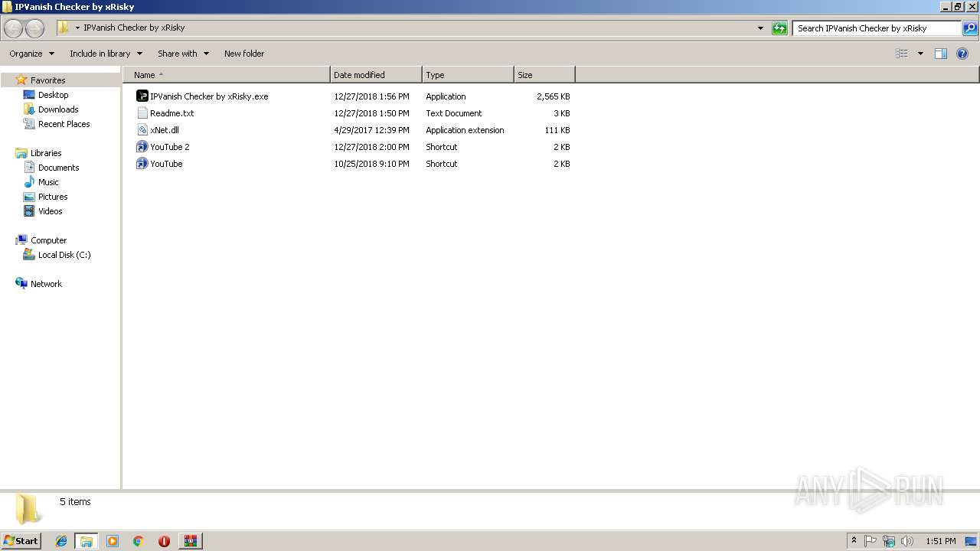Click the WinRAR taskbar icon

coord(190,541)
